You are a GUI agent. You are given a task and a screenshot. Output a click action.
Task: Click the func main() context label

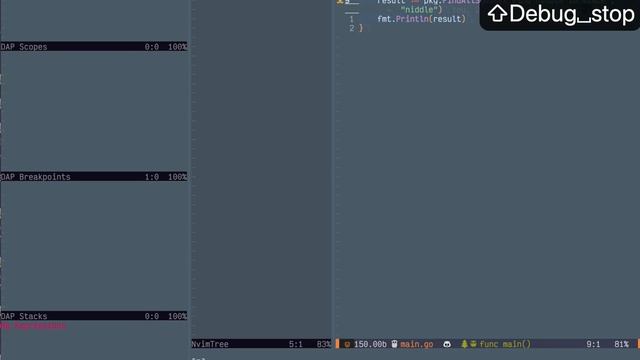(x=505, y=344)
